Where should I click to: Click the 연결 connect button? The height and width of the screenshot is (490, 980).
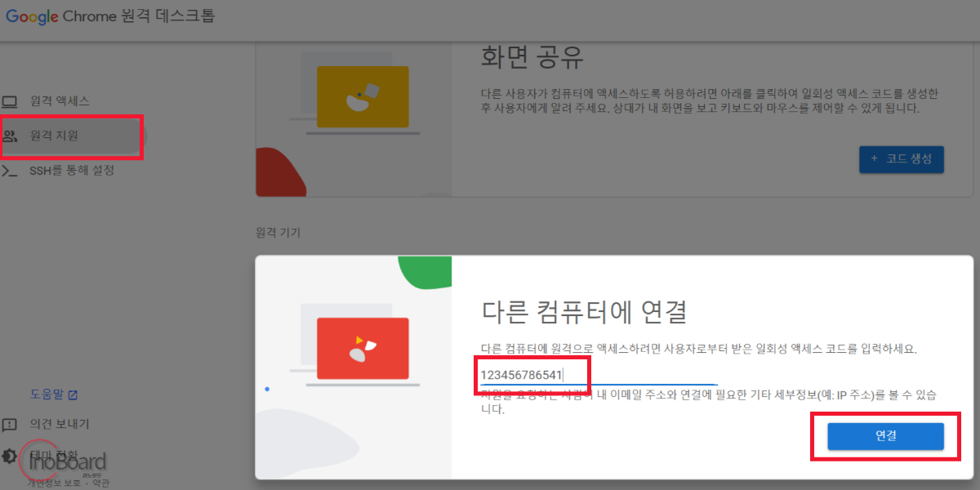coord(886,436)
